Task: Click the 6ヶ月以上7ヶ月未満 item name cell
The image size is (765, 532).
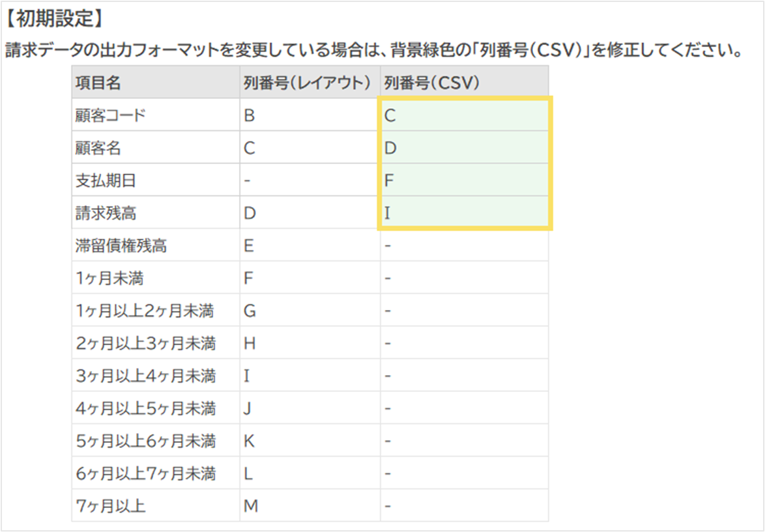Action: (x=155, y=473)
